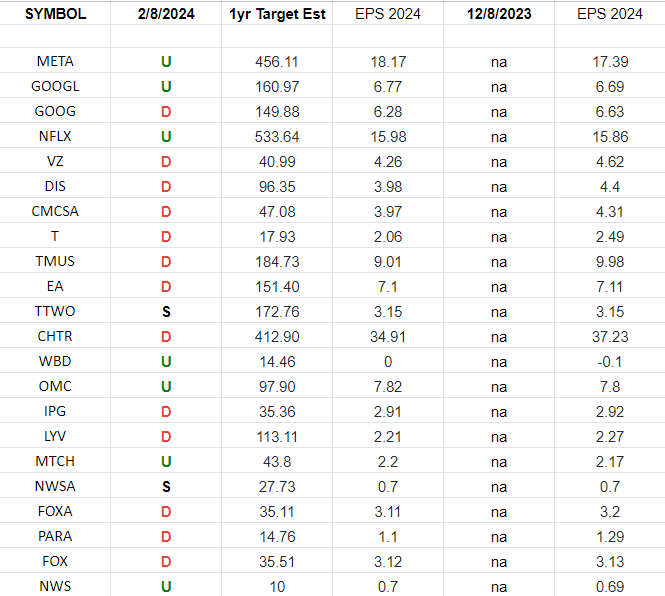Click the GOOGL symbol cell

55,86
